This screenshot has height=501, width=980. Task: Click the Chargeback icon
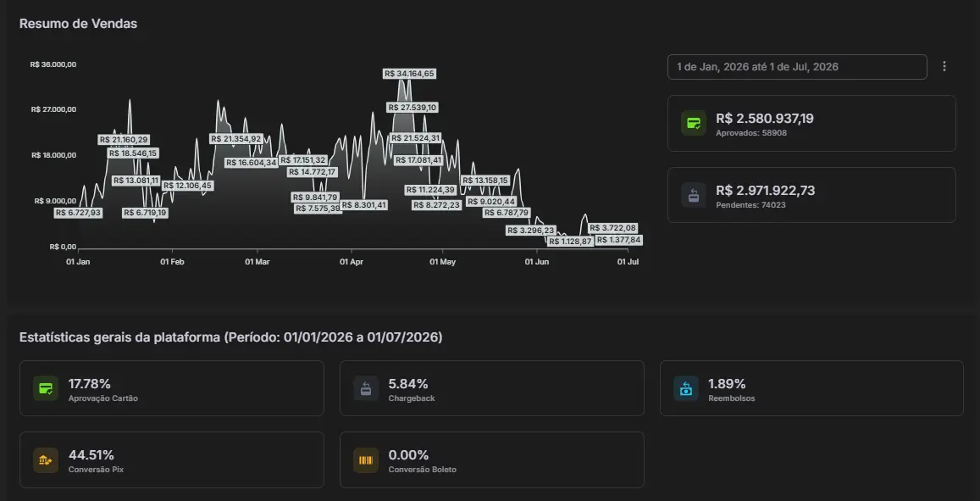366,388
